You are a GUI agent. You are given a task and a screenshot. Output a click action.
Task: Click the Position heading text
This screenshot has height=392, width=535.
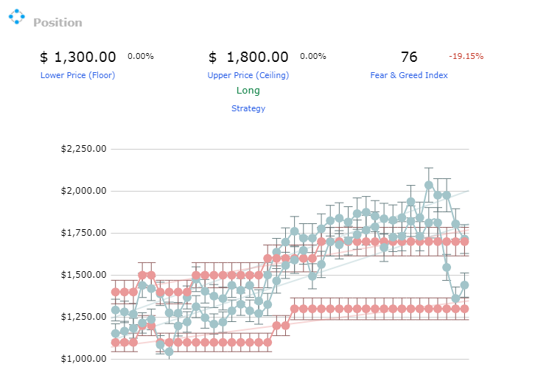(x=57, y=23)
